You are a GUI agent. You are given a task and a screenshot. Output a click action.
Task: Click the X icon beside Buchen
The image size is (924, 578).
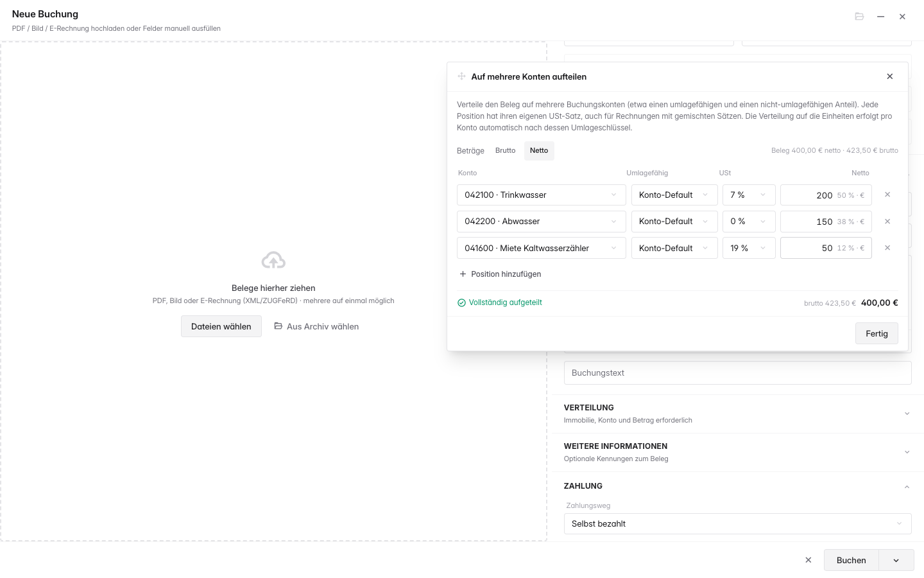809,560
